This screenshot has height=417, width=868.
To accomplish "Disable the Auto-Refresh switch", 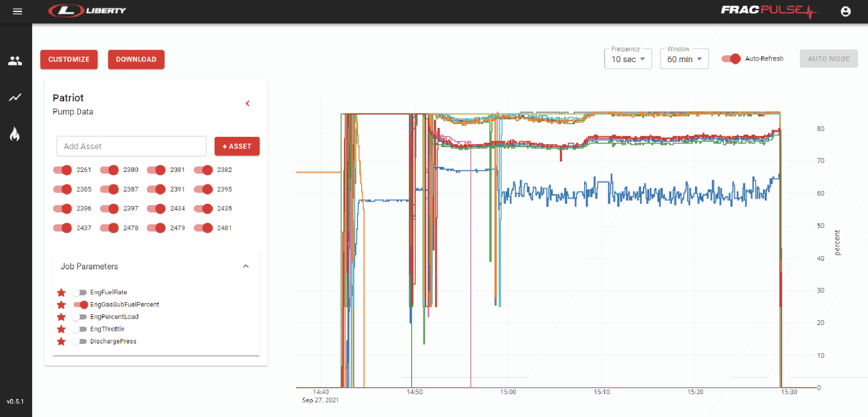I will pyautogui.click(x=731, y=59).
